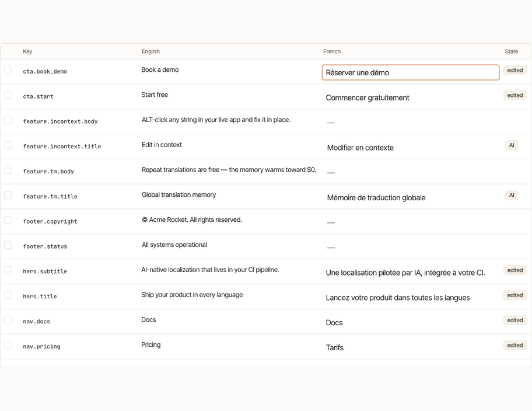
Task: Click empty French cell for footer.status
Action: coord(331,248)
